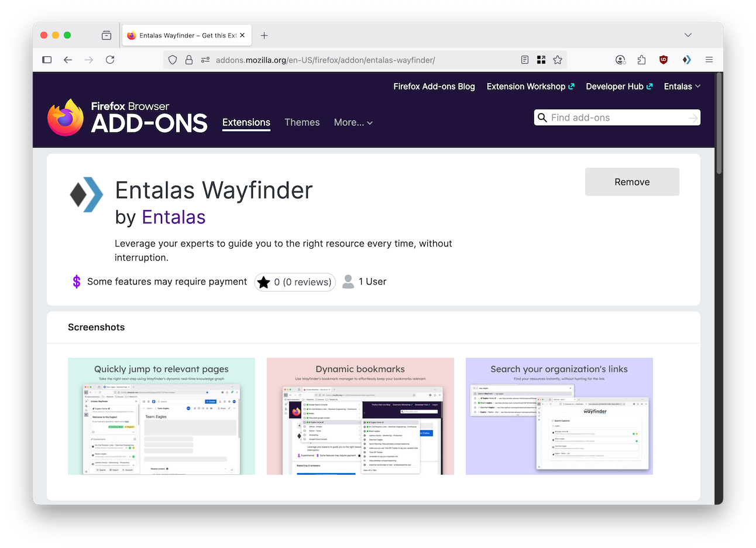Click the magnifier icon in Find add-ons
The width and height of the screenshot is (756, 548).
point(542,117)
